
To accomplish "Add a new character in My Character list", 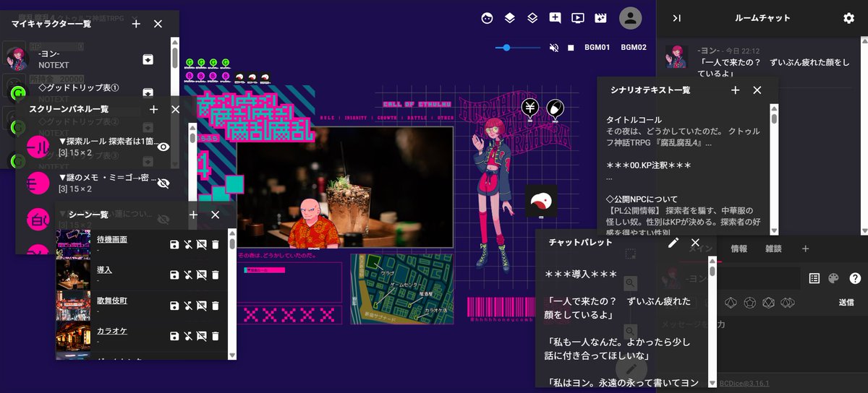I will [x=136, y=24].
